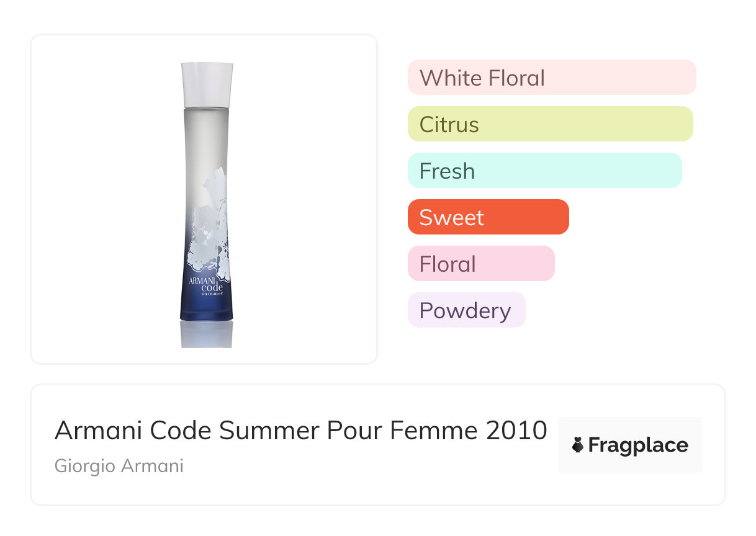
Task: Click the Fragplace perfume bottle logo icon
Action: 578,445
